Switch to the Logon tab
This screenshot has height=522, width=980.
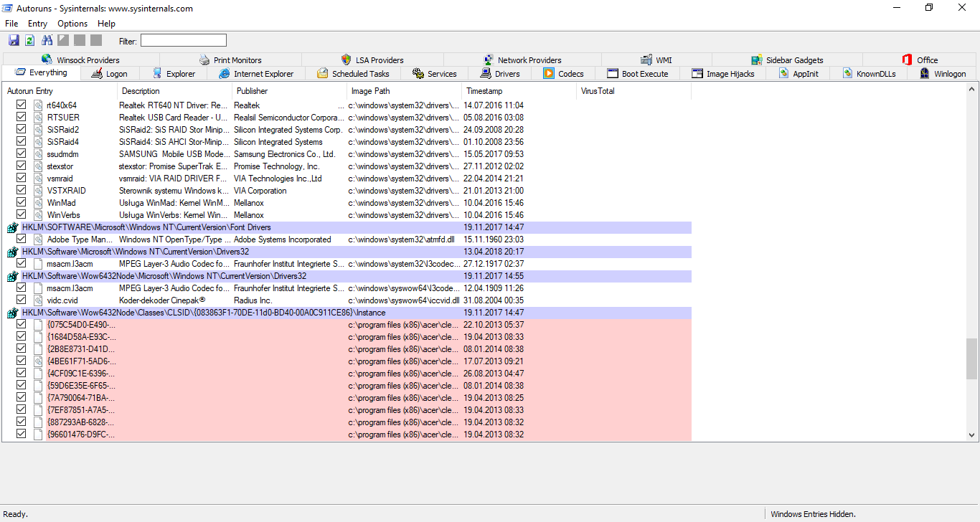coord(109,73)
